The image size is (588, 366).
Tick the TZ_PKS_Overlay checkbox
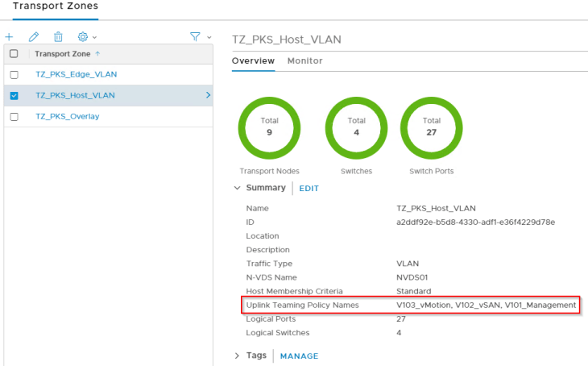point(14,116)
